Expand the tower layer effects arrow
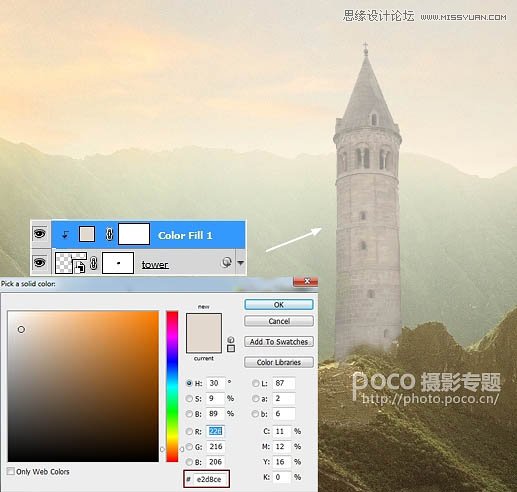The height and width of the screenshot is (492, 517). [240, 263]
